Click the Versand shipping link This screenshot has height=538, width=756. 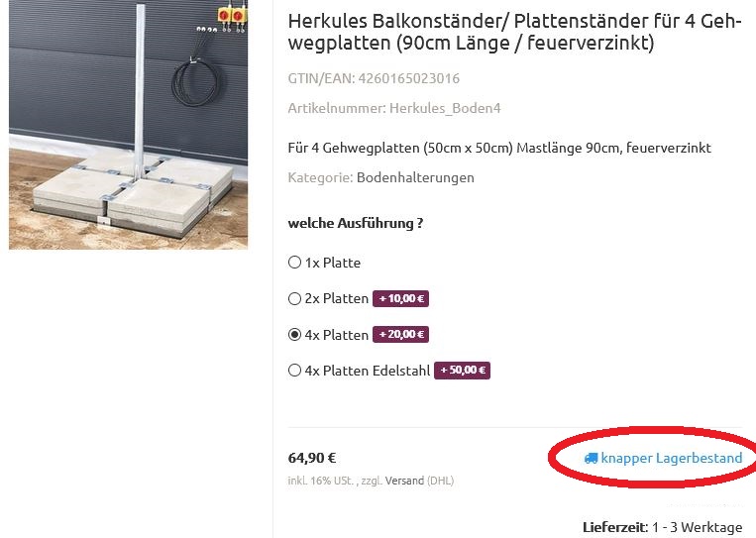(x=404, y=481)
